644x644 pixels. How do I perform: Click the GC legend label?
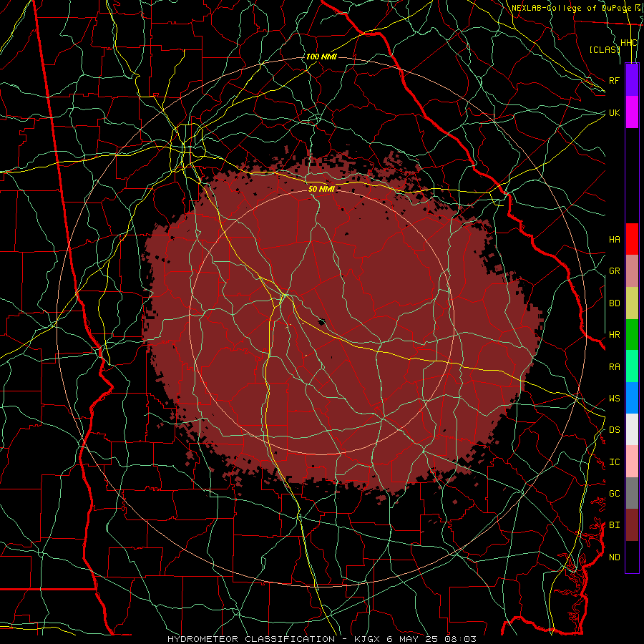click(615, 494)
